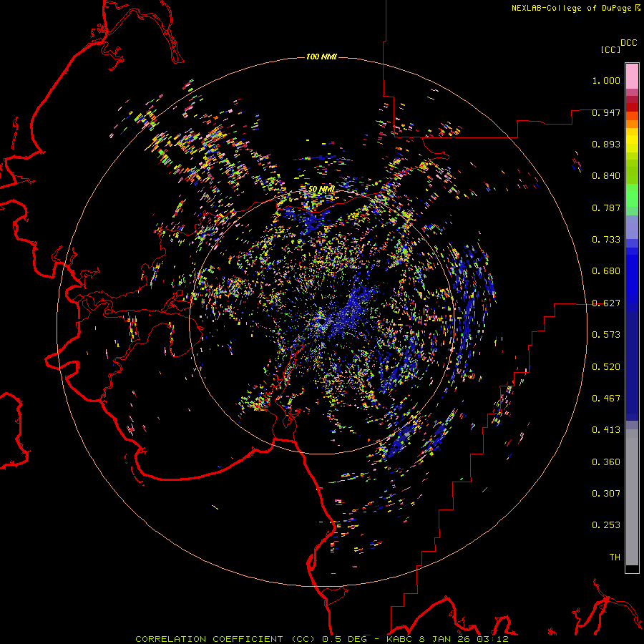Click the NEXLAB-College of DuPage credit text

(x=572, y=8)
